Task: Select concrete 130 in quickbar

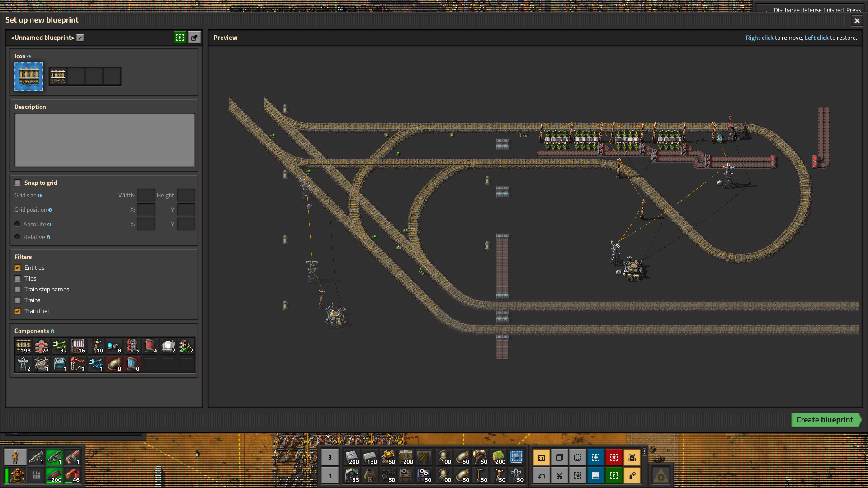Action: pos(370,458)
